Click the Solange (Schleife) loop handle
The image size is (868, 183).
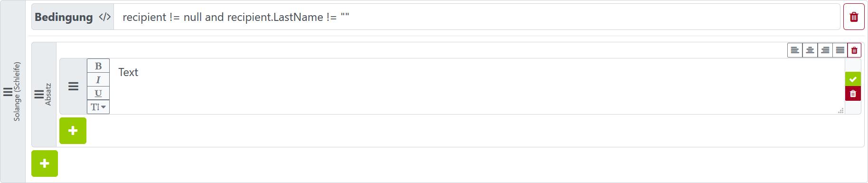pos(13,92)
